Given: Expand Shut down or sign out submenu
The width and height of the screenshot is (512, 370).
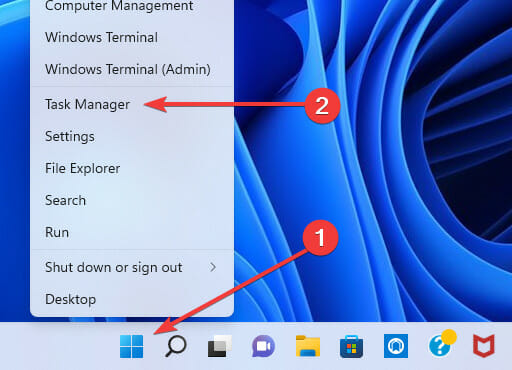Looking at the screenshot, I should point(132,267).
